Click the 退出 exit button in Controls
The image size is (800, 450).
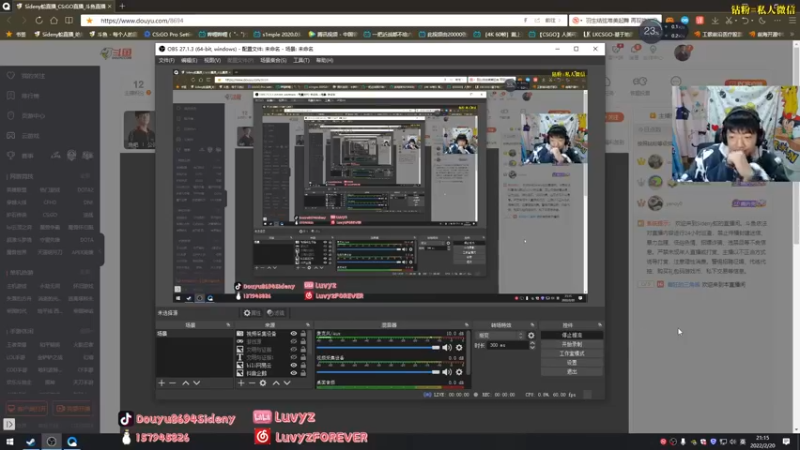coord(572,372)
